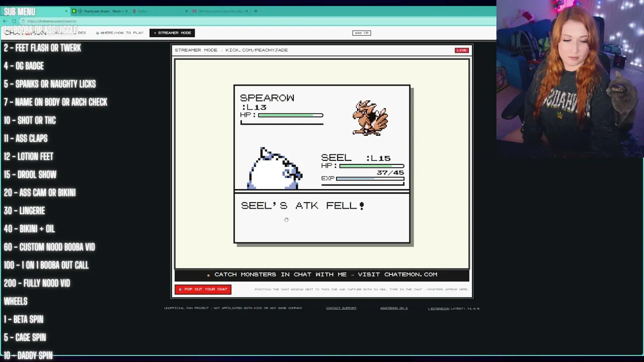Click the "WHEELS" overlay heading

click(16, 301)
